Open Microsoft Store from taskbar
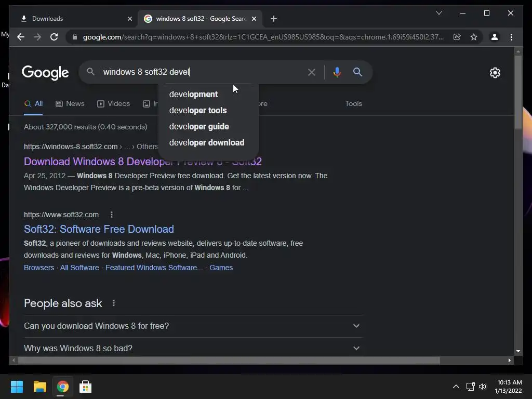 [x=85, y=387]
